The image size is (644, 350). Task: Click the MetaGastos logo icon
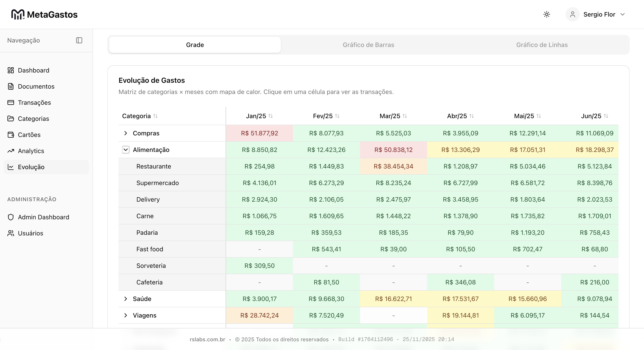coord(17,14)
